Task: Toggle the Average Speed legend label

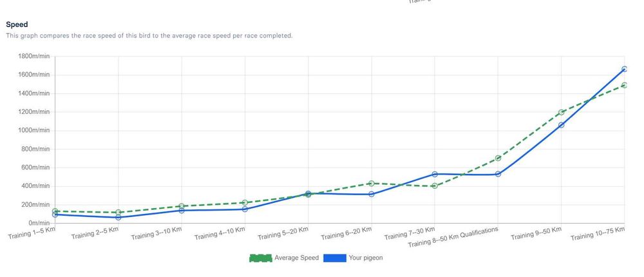Action: pos(296,258)
